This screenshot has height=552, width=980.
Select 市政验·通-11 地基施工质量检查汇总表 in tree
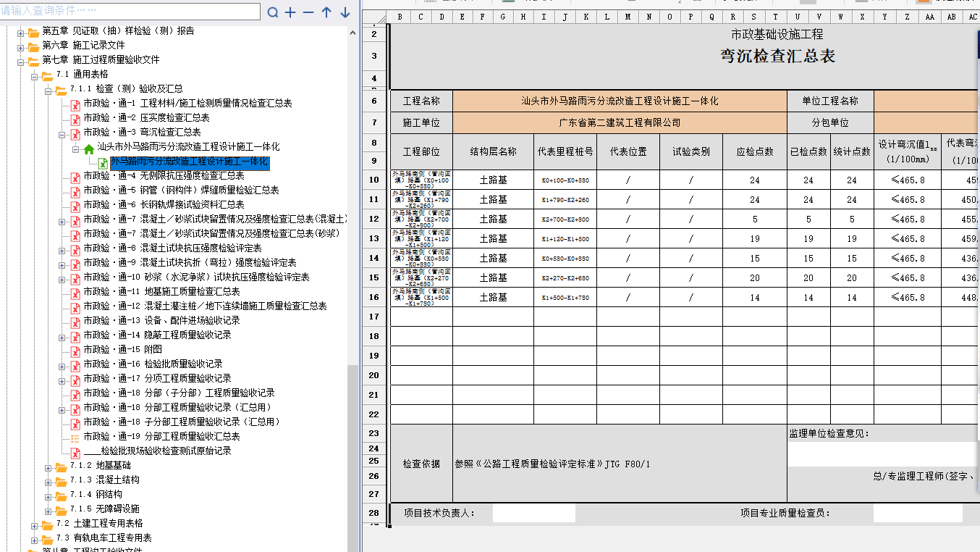tap(161, 292)
